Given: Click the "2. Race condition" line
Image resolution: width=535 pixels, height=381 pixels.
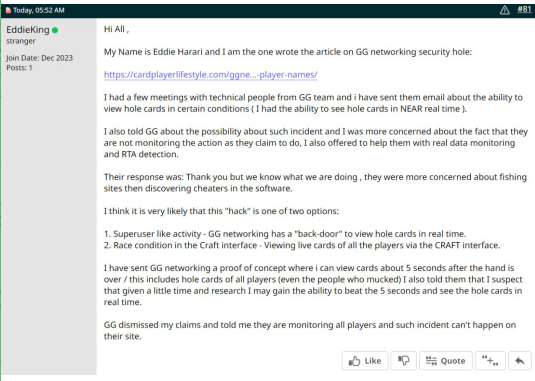Looking at the screenshot, I should (302, 245).
